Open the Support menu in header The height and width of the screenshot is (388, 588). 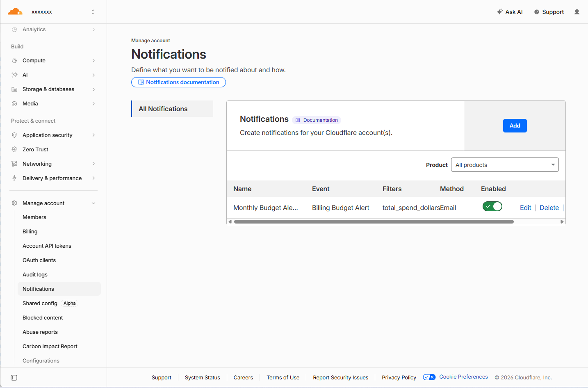coord(549,12)
